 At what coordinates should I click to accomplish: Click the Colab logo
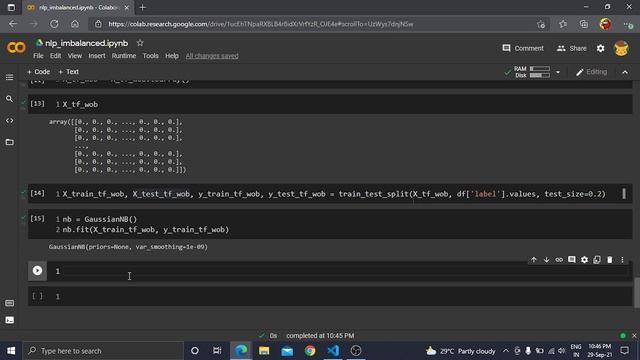pos(16,48)
